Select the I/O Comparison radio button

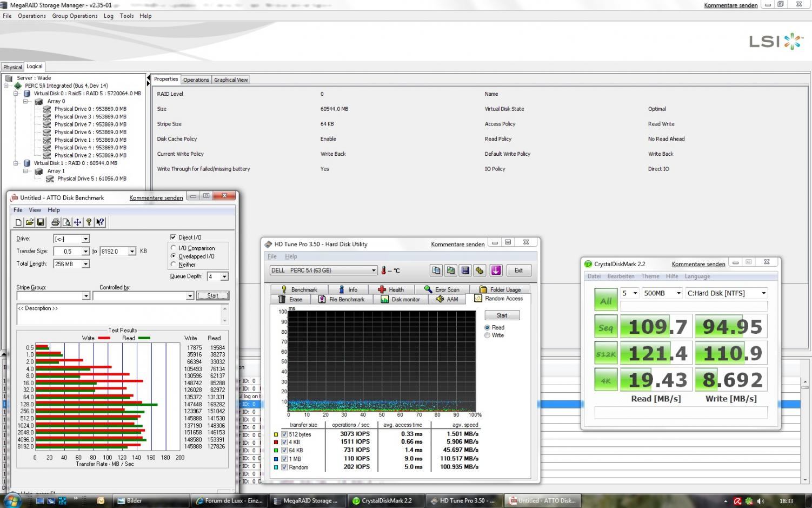[x=174, y=248]
